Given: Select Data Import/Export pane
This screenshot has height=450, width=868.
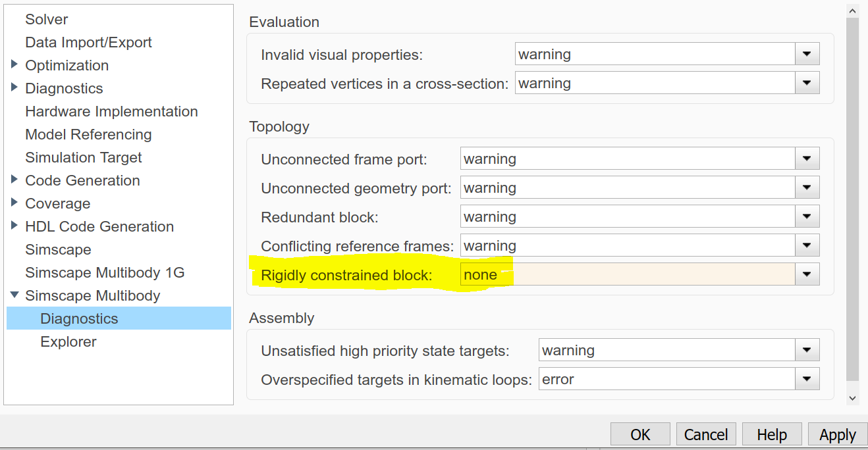Looking at the screenshot, I should (x=88, y=42).
